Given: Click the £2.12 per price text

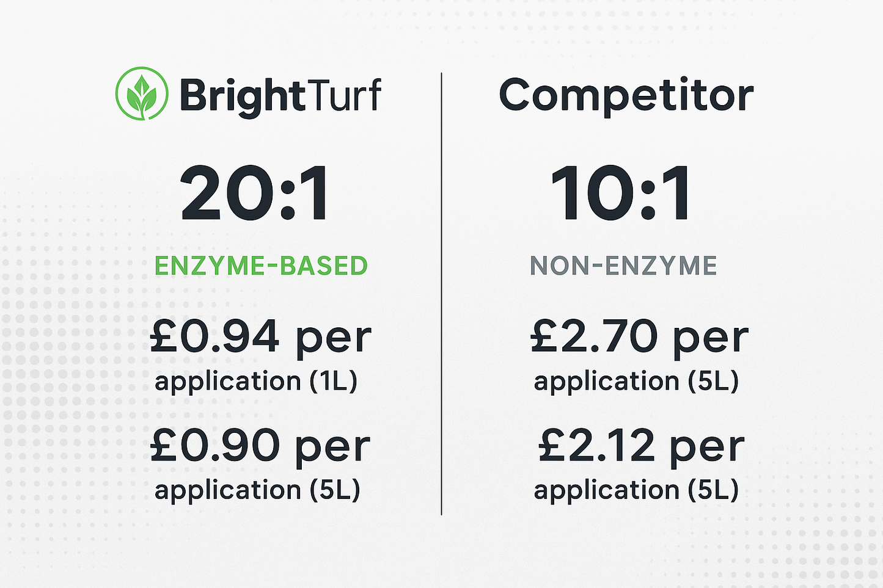Looking at the screenshot, I should tap(642, 446).
